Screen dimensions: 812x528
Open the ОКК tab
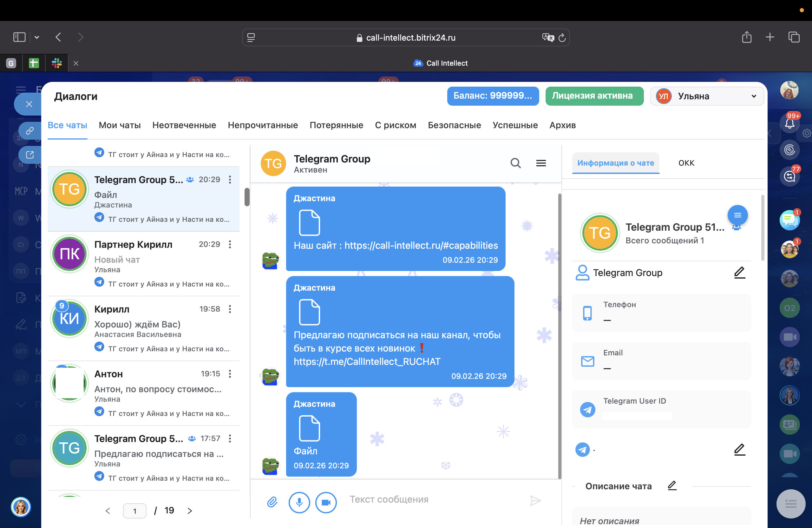[x=686, y=163]
